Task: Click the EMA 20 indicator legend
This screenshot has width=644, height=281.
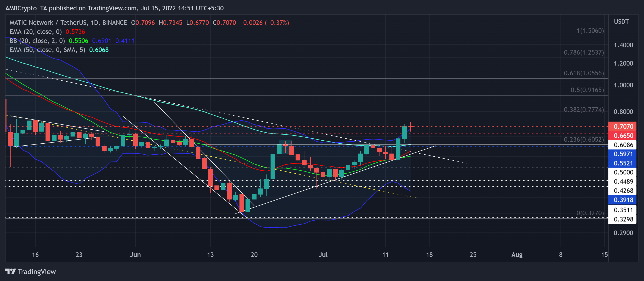Action: (x=36, y=32)
